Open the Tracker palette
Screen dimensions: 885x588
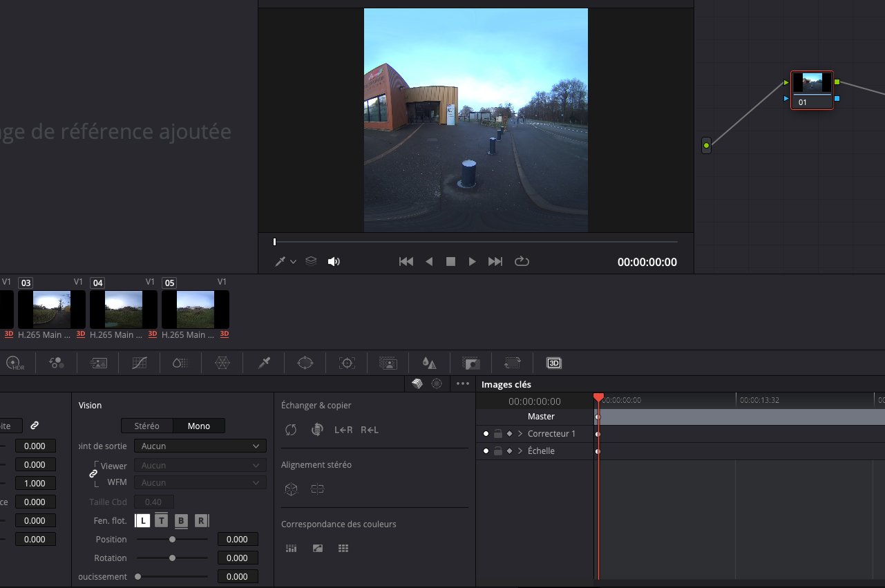pyautogui.click(x=347, y=363)
